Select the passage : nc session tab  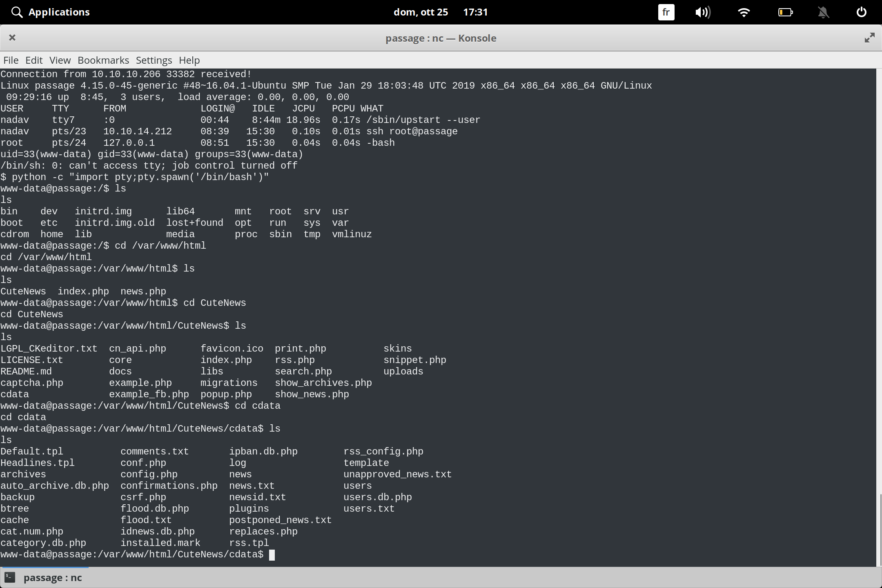[x=52, y=577]
